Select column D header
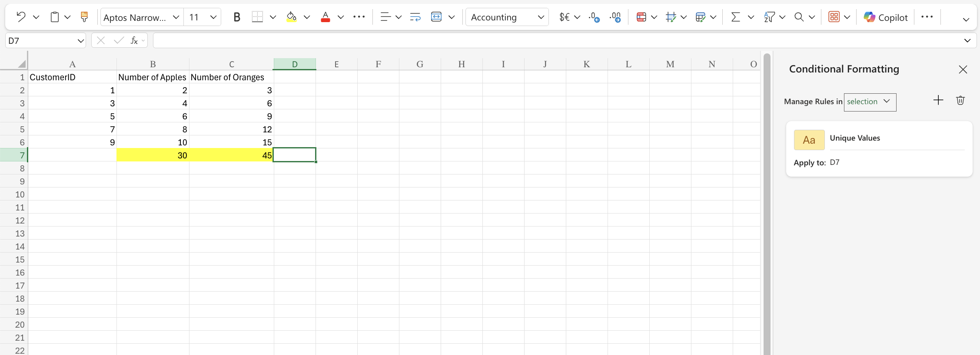The image size is (980, 355). click(x=295, y=64)
